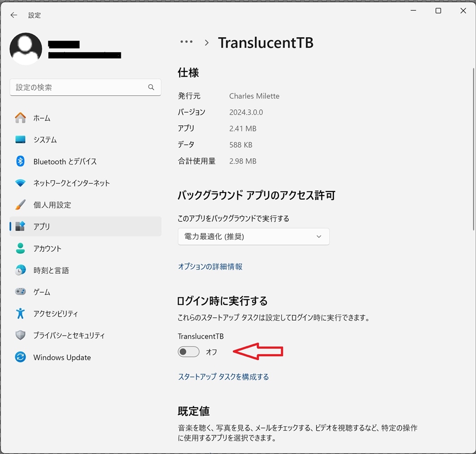The image size is (476, 454).
Task: Click the 時刻と言語 clock globe icon
Action: click(x=20, y=270)
